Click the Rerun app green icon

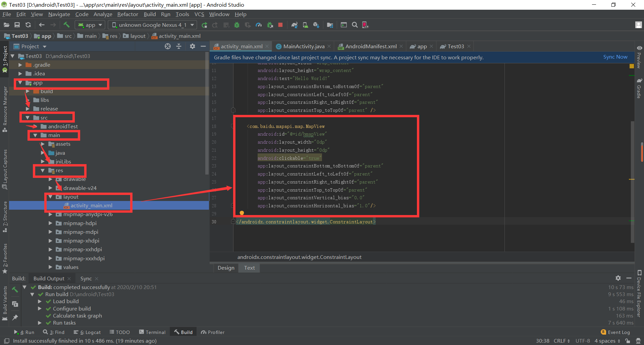coord(204,25)
